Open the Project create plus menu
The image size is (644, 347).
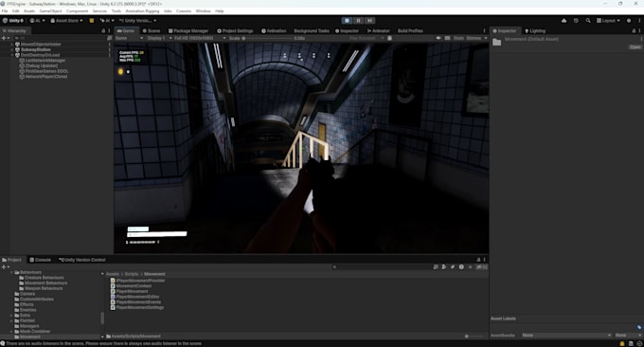coord(5,267)
